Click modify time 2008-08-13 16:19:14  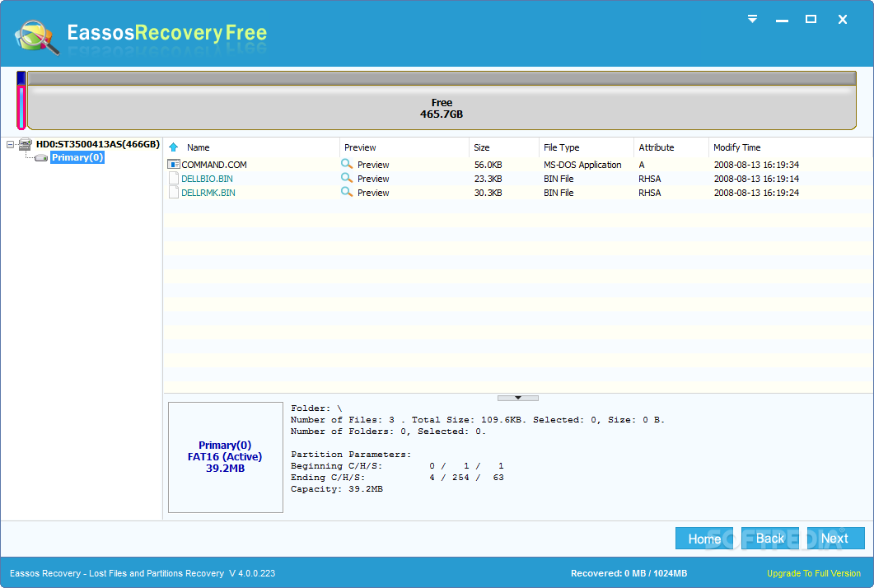(756, 179)
